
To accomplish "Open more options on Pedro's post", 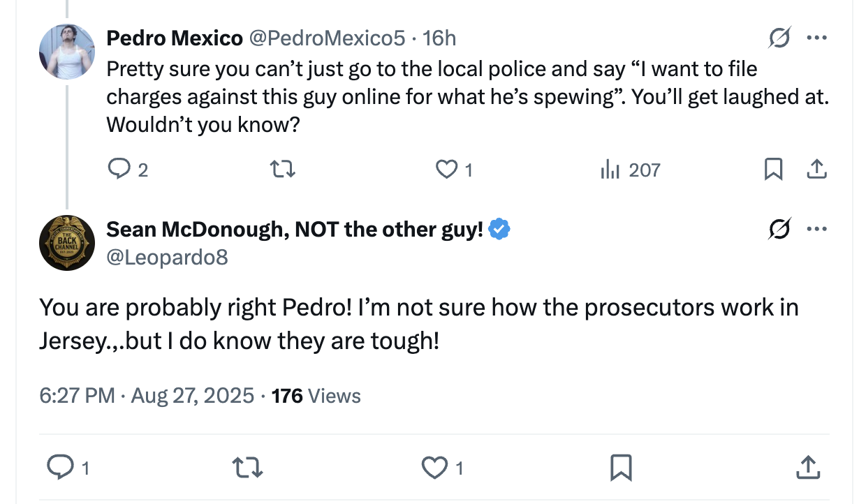I will point(816,39).
